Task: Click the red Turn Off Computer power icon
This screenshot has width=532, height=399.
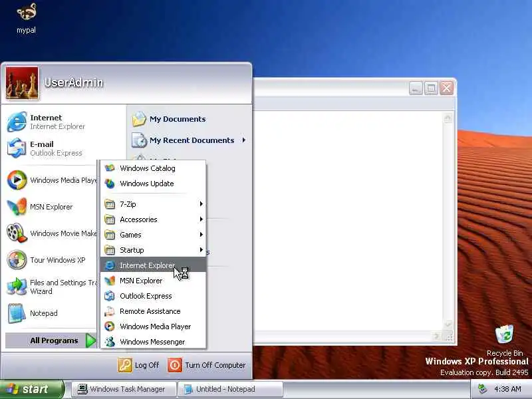Action: click(175, 365)
